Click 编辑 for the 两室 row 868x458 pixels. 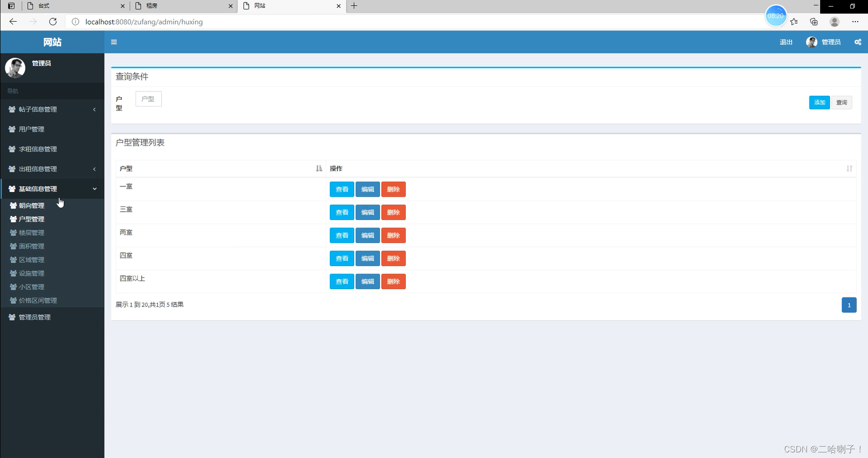pos(368,236)
